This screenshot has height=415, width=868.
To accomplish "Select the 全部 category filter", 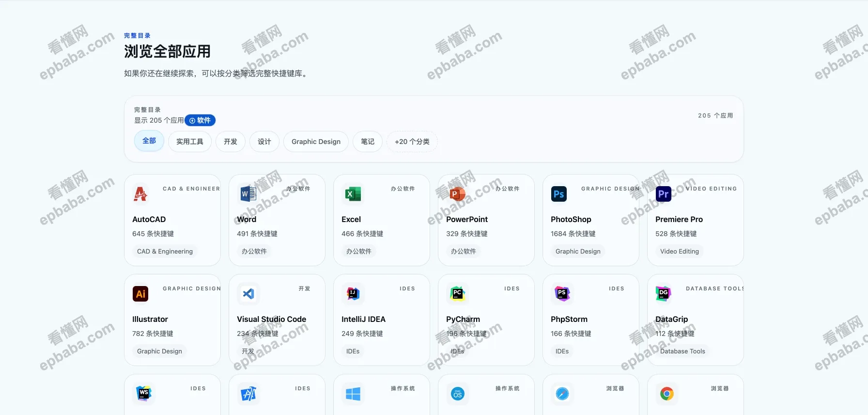I will [149, 141].
